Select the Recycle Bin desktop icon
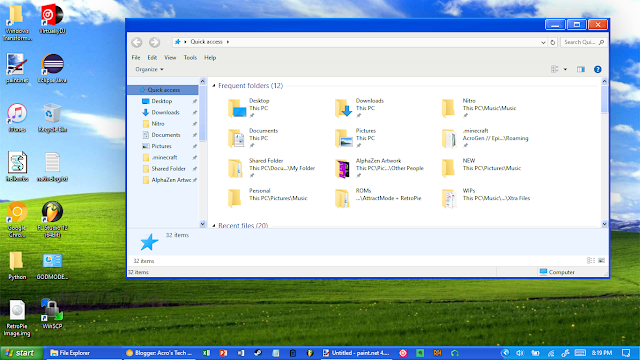This screenshot has height=360, width=640. point(52,118)
